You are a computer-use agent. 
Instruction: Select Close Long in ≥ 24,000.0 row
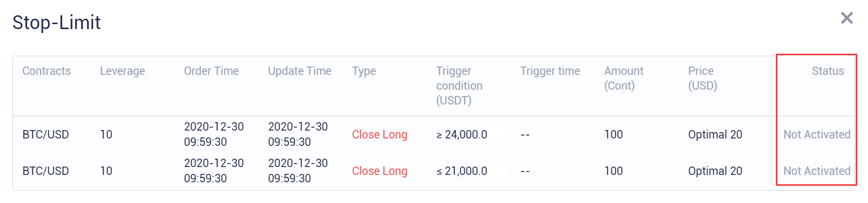[x=379, y=135]
